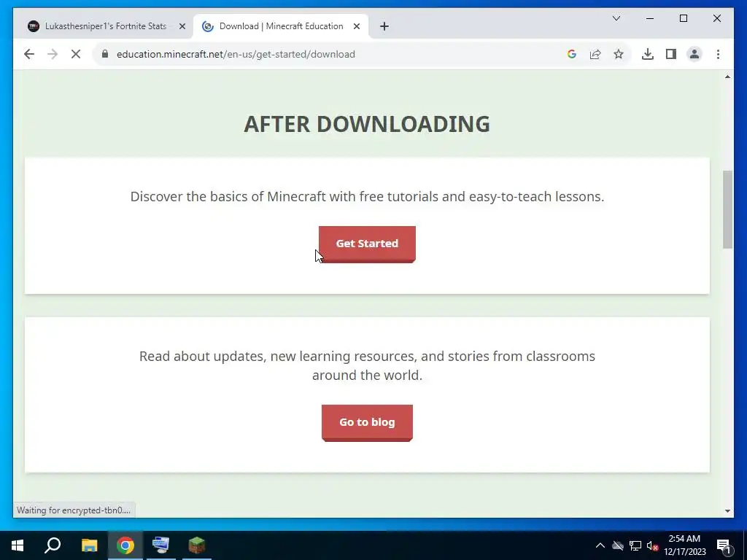Select the Download Minecraft Education tab

[281, 26]
